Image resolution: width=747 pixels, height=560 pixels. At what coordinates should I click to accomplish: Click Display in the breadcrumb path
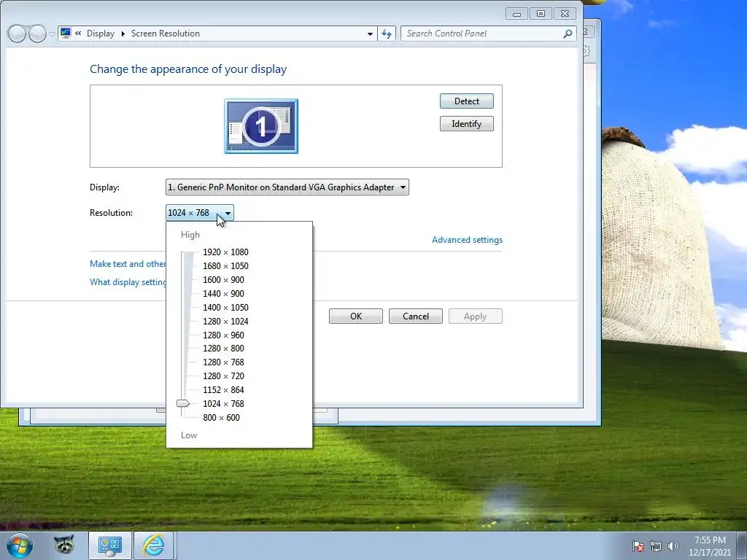[x=101, y=34]
